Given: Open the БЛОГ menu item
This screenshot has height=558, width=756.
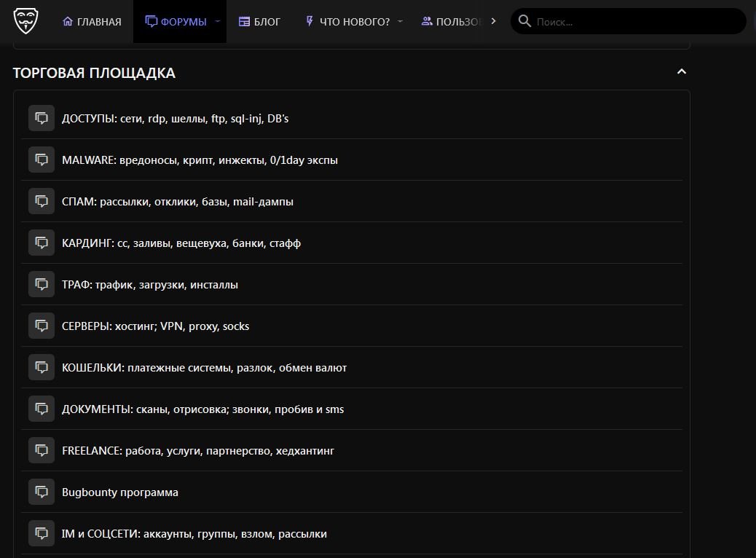Looking at the screenshot, I should pos(259,22).
